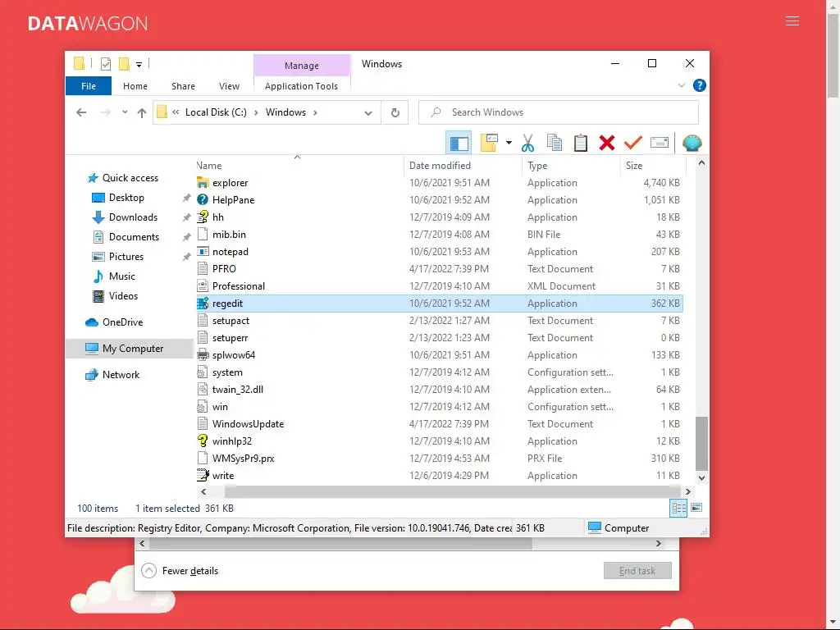Click the orange checkmark Properties icon
840x630 pixels.
633,143
